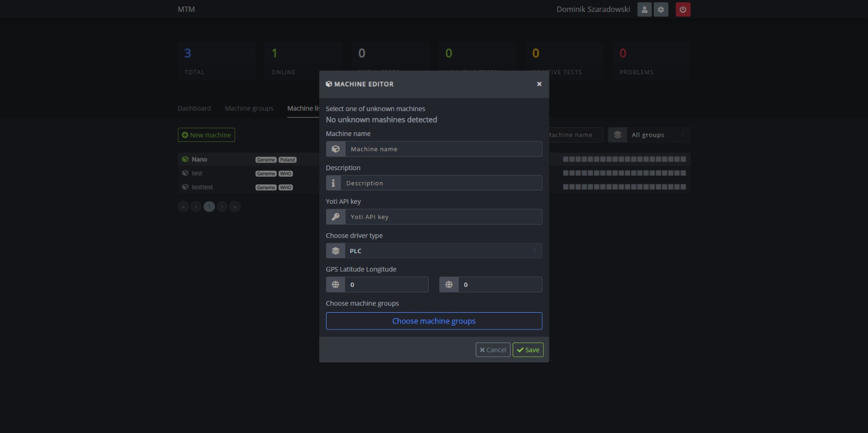Click the globe icon beside longitude field

click(449, 285)
